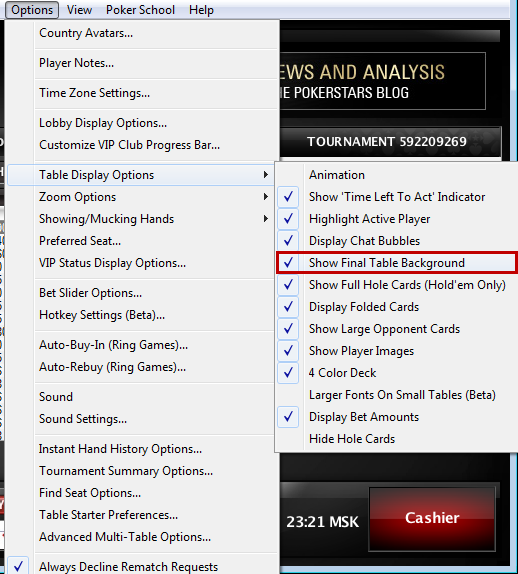Open Instant Hand History Options...
Viewport: 518px width, 574px height.
pos(141,449)
